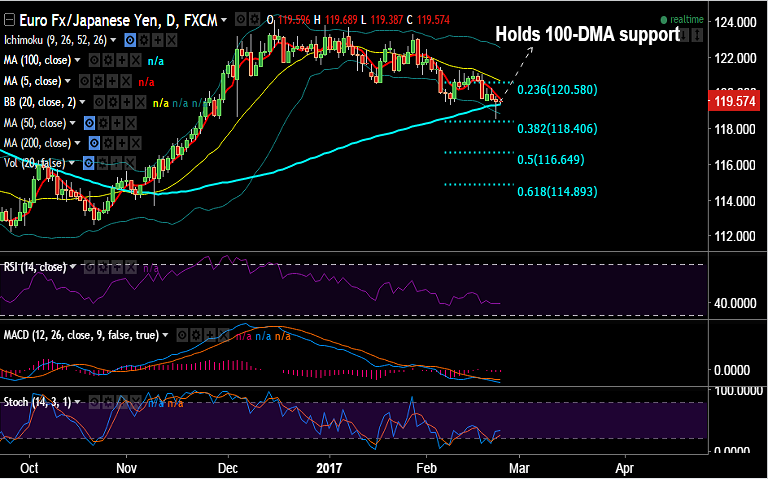Screen dimensions: 768x479
Task: Click plus icon on MA (100, close) row
Action: 121,60
